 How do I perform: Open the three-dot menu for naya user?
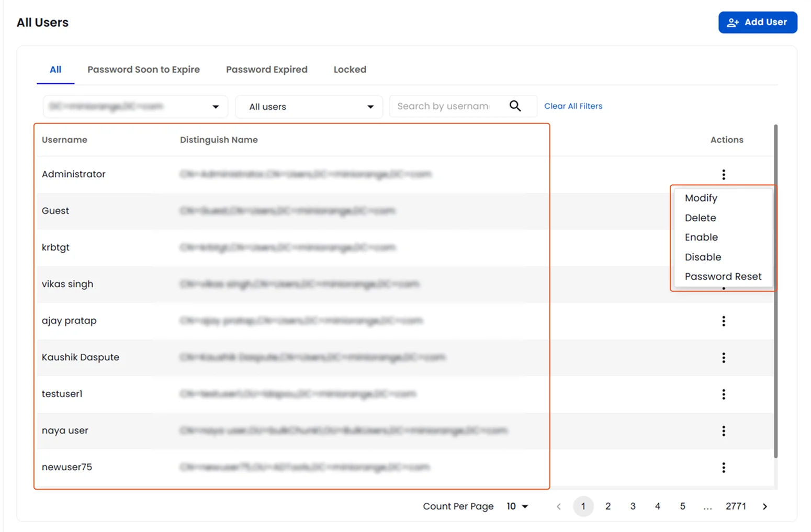[724, 431]
